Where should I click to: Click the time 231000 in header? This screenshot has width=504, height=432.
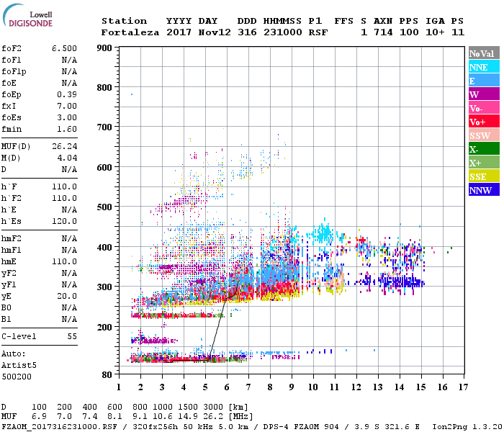283,32
